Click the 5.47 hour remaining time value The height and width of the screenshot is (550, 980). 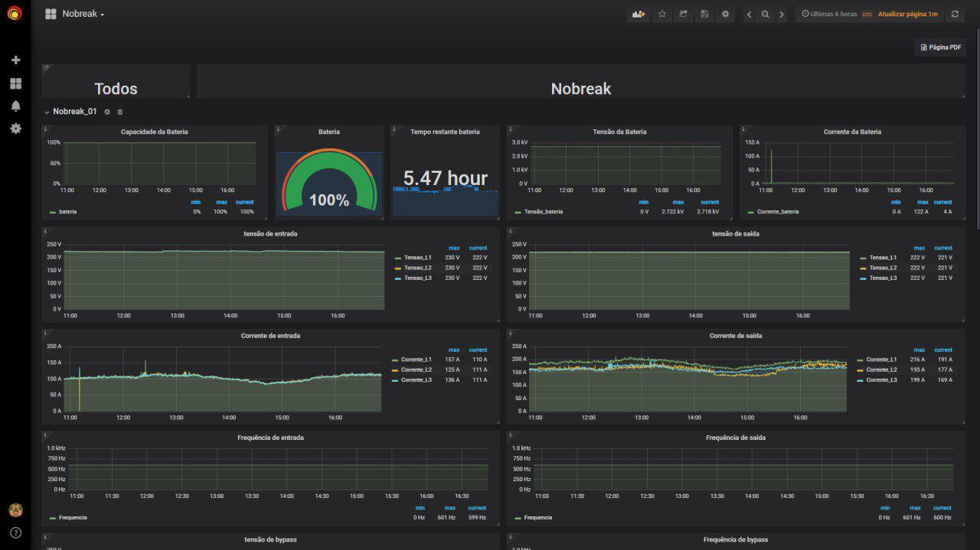pyautogui.click(x=445, y=178)
